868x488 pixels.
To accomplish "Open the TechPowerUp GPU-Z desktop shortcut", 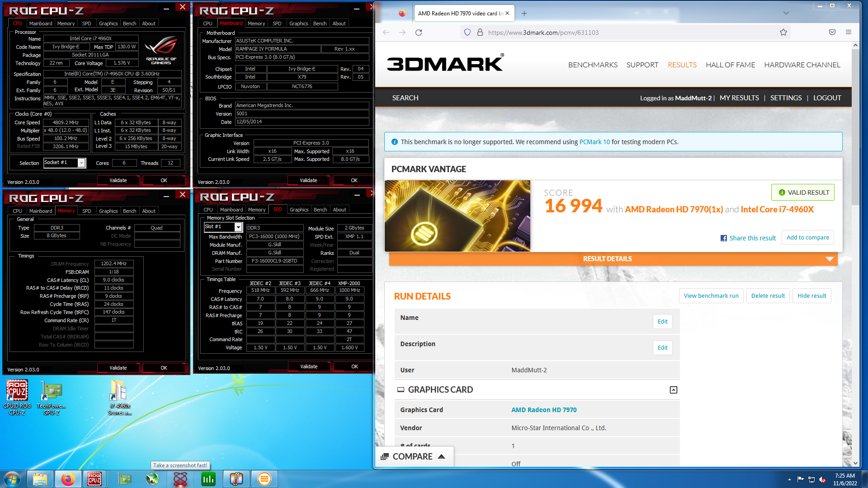I will 51,398.
